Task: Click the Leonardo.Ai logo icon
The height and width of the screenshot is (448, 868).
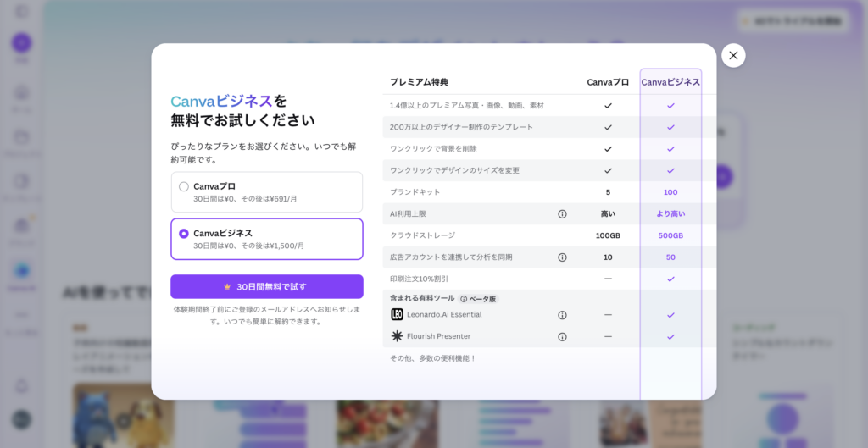Action: click(x=397, y=314)
